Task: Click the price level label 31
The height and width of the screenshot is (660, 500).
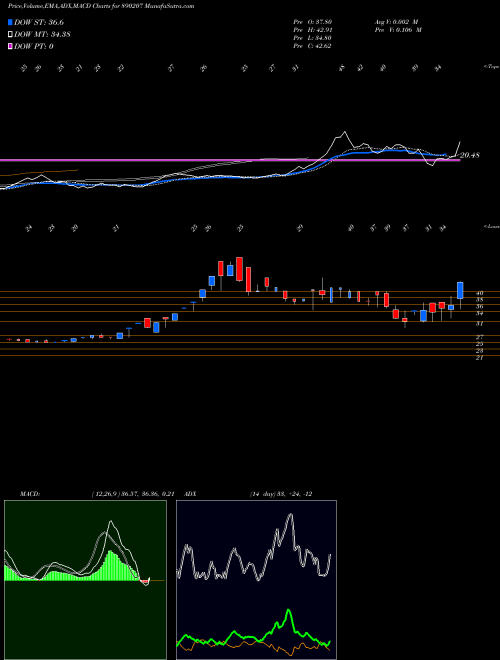Action: 479,324
